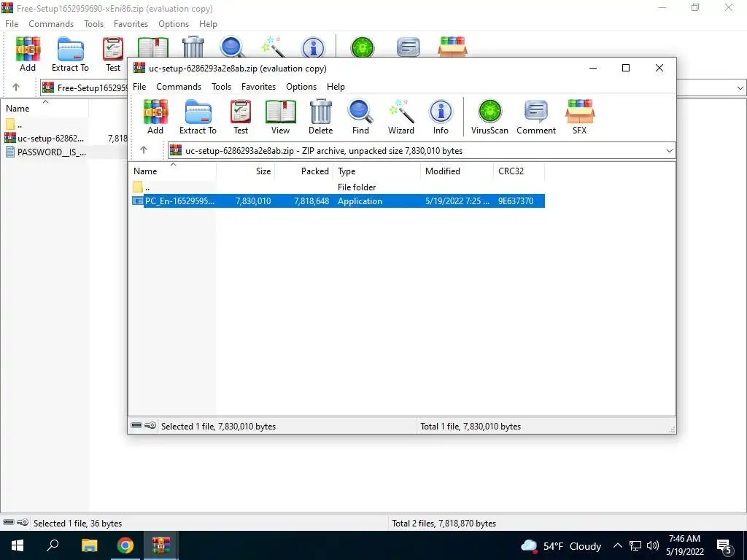
Task: Expand the address dropdown in background window
Action: pyautogui.click(x=740, y=87)
